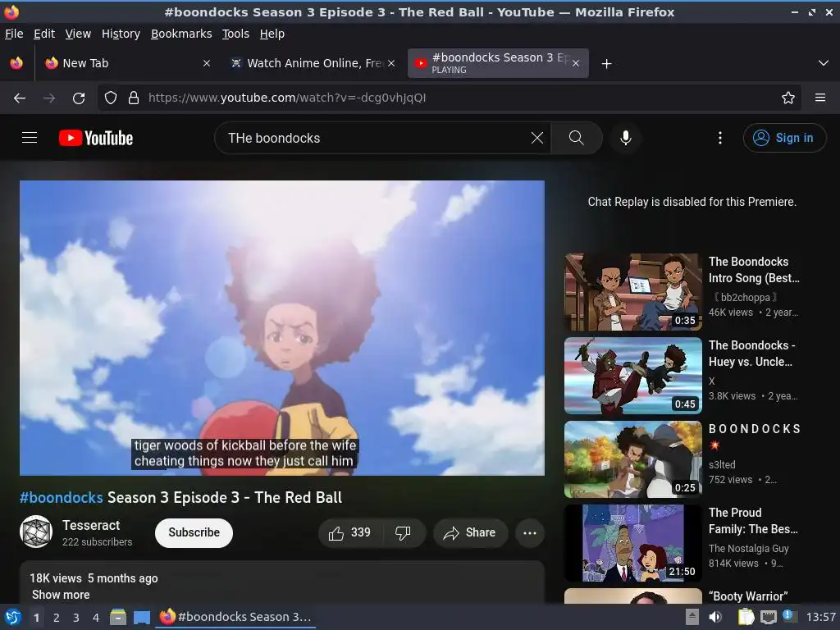
Task: Open the History menu
Action: 121,34
